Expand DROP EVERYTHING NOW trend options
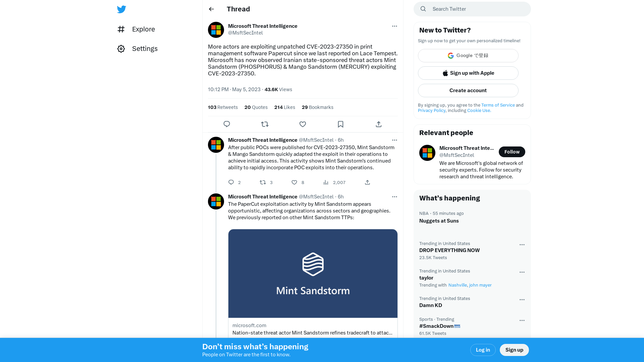 (x=522, y=244)
